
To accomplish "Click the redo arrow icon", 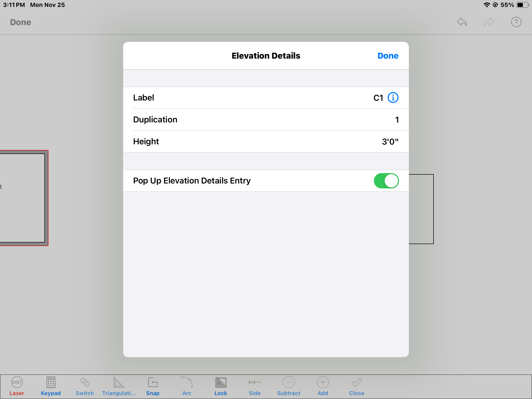I will coord(489,22).
